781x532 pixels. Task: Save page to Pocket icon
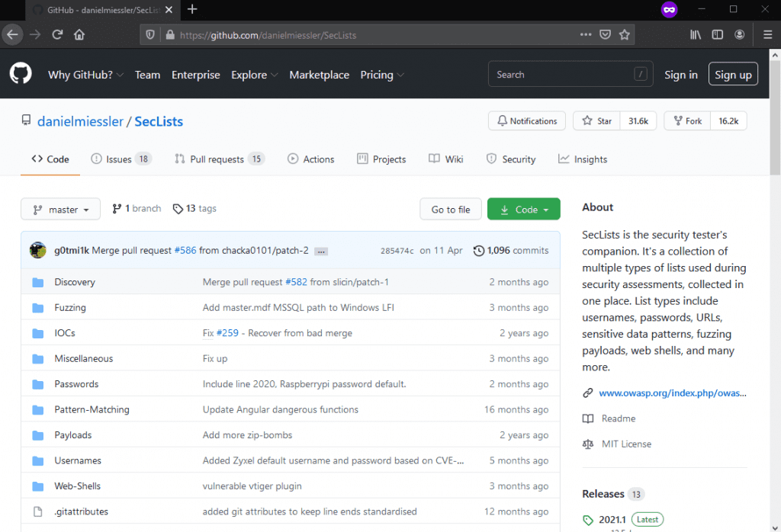605,34
